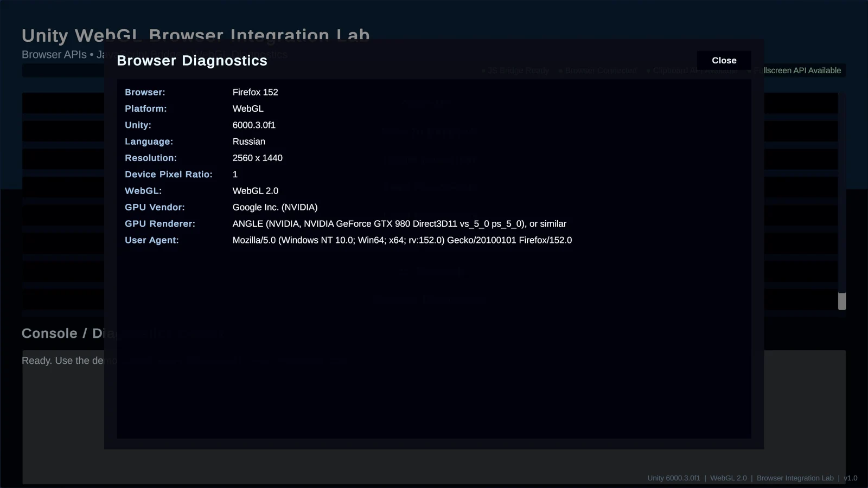Select the 'Firefox 152' value
The image size is (868, 488).
[255, 92]
